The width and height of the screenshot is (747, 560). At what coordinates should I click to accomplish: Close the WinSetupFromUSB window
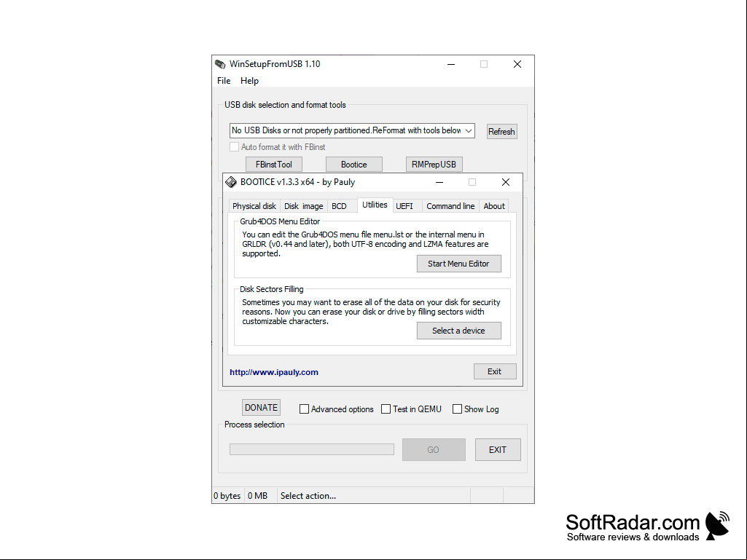coord(517,64)
